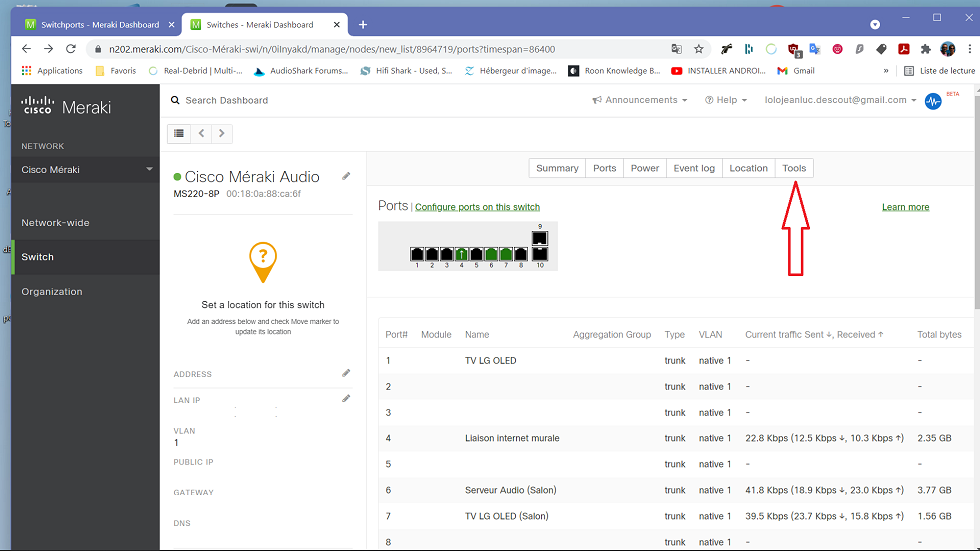Click the TV LG OLED row for port 1
The height and width of the screenshot is (551, 980).
675,360
